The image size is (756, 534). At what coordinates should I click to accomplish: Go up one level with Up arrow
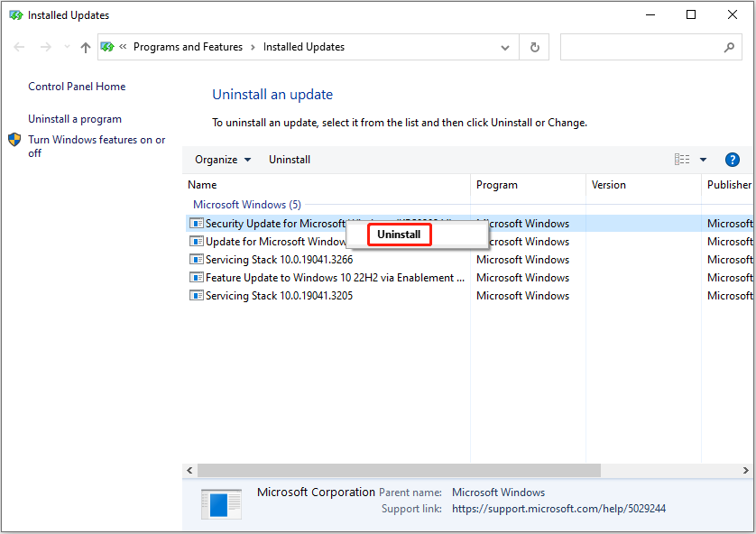[x=86, y=48]
